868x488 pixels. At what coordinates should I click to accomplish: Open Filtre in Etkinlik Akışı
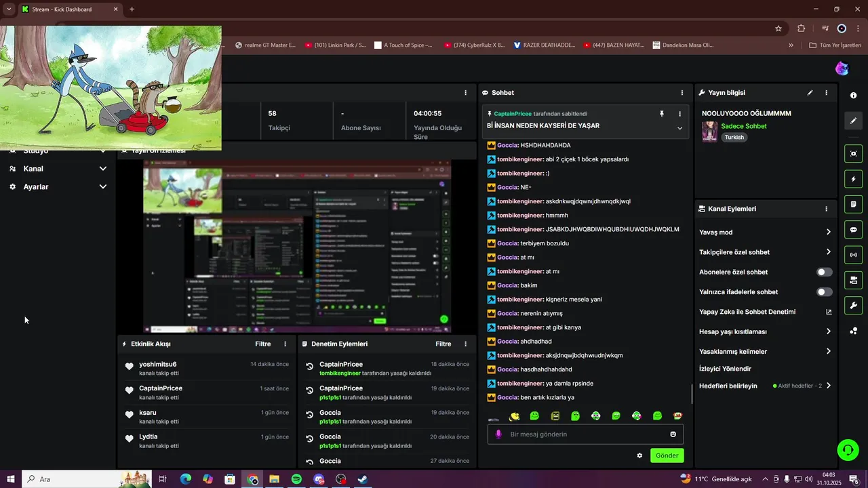coord(263,344)
